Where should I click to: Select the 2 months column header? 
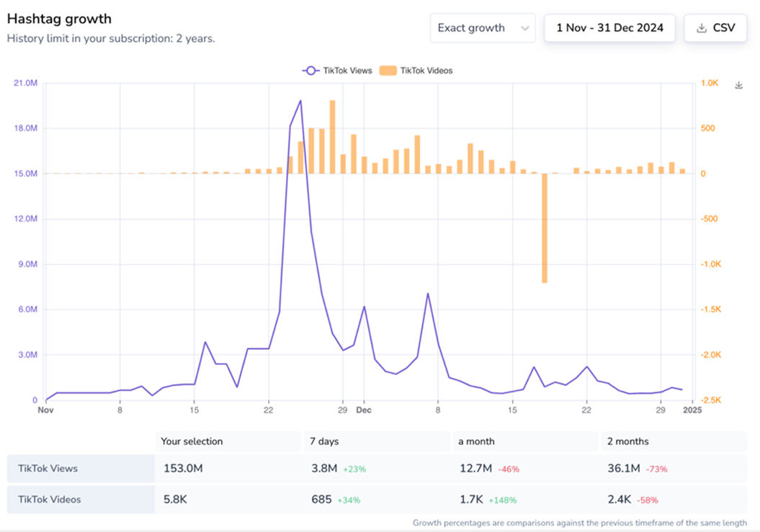tap(628, 441)
